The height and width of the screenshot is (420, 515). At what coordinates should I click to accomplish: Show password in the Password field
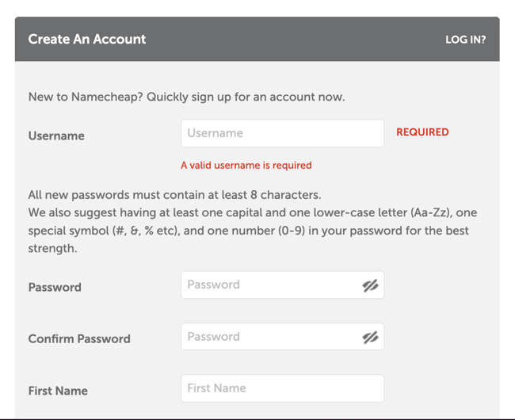pyautogui.click(x=370, y=285)
